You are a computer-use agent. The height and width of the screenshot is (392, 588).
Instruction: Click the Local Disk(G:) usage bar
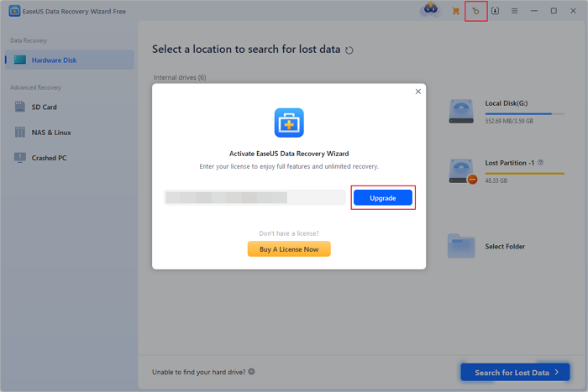coord(525,113)
